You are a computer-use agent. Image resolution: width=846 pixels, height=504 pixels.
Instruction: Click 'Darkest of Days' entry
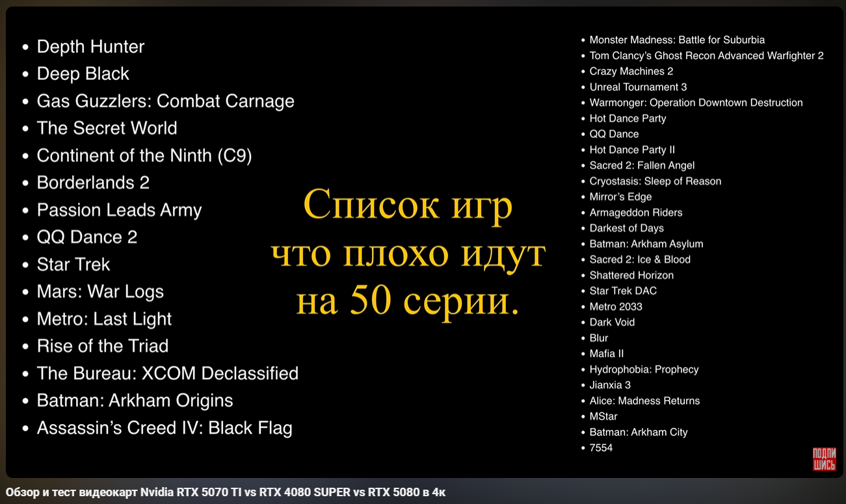(627, 228)
